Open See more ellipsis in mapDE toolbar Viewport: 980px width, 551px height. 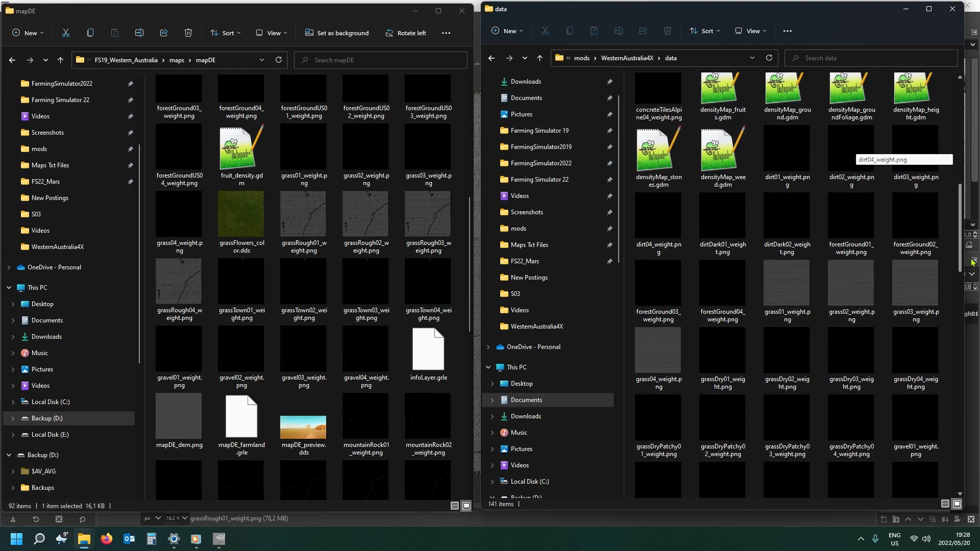pyautogui.click(x=446, y=33)
